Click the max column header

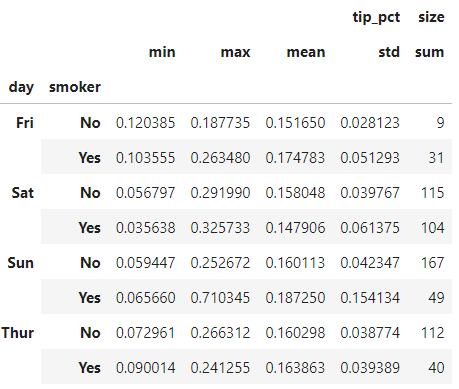(235, 52)
